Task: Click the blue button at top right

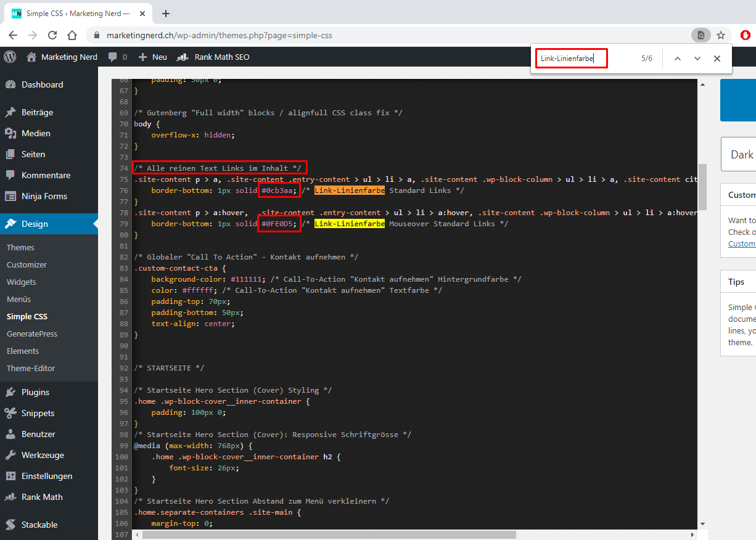Action: (738, 100)
